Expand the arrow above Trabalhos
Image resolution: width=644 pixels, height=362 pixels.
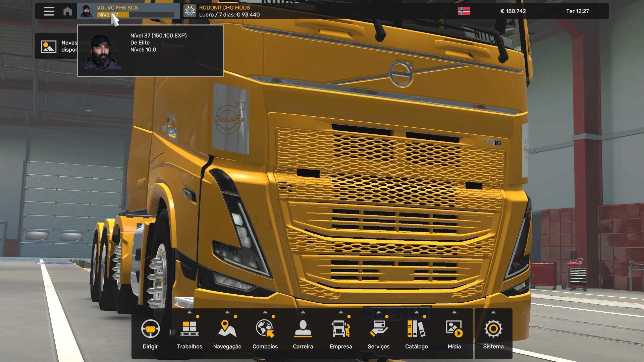190,312
